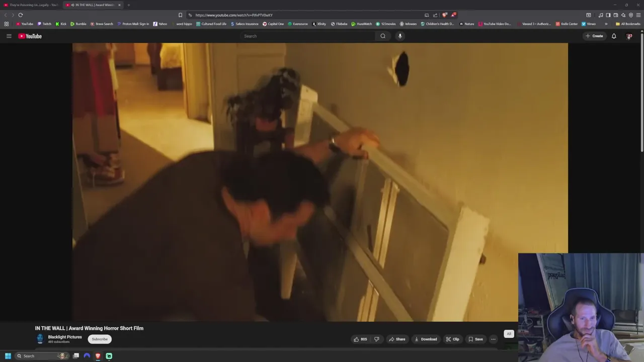Open the Capital One bookmark
644x362 pixels.
pos(273,24)
